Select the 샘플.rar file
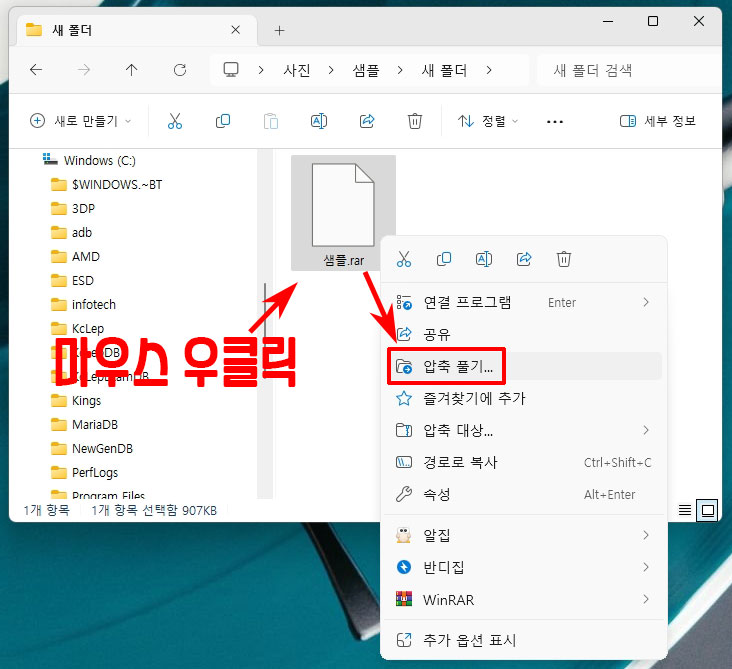This screenshot has height=669, width=732. (x=343, y=213)
